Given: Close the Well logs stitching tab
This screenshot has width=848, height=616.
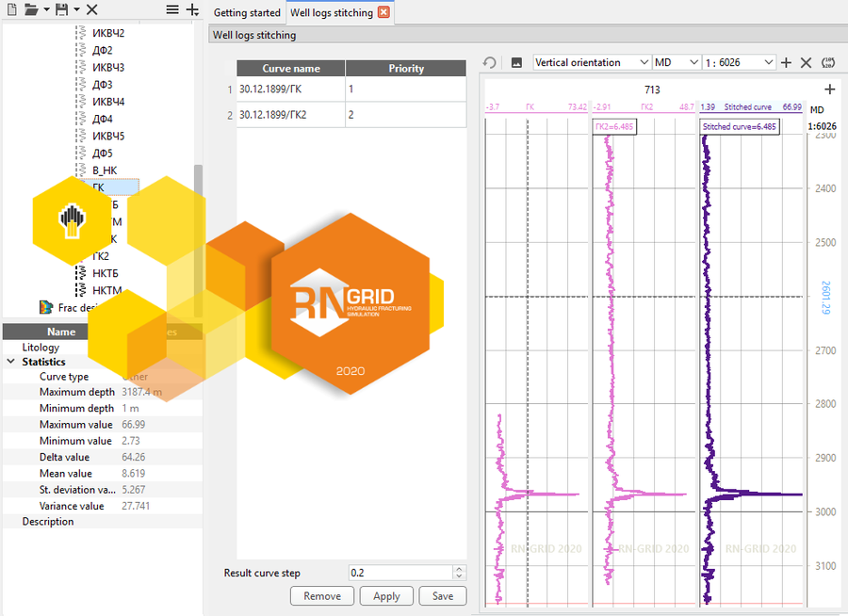Looking at the screenshot, I should click(x=383, y=12).
